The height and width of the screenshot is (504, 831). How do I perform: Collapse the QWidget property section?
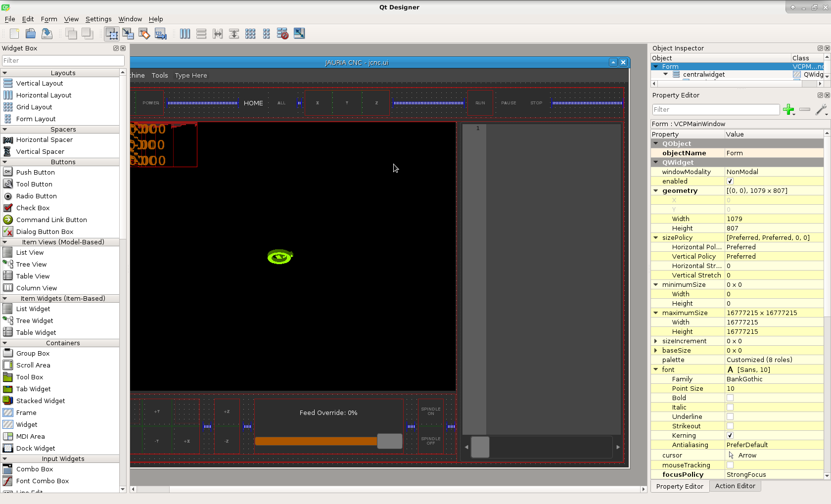coord(656,162)
